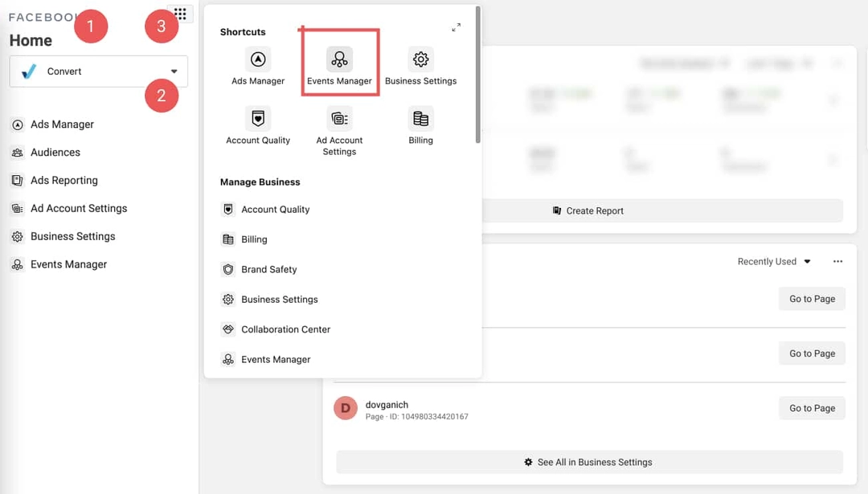The image size is (868, 494).
Task: Expand the shortcuts panel to full view
Action: coord(456,27)
